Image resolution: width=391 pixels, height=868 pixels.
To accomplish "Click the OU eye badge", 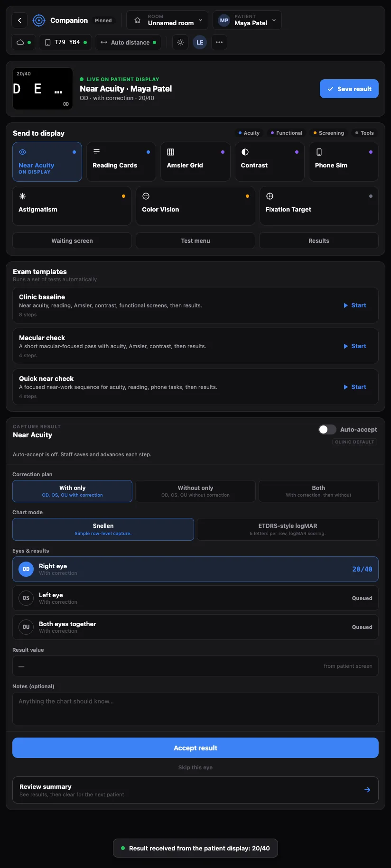I will pos(26,627).
